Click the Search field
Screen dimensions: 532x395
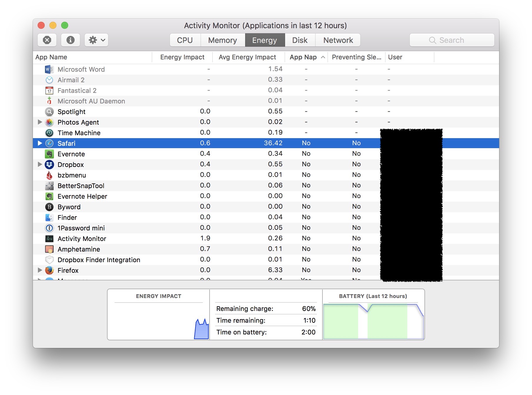452,40
